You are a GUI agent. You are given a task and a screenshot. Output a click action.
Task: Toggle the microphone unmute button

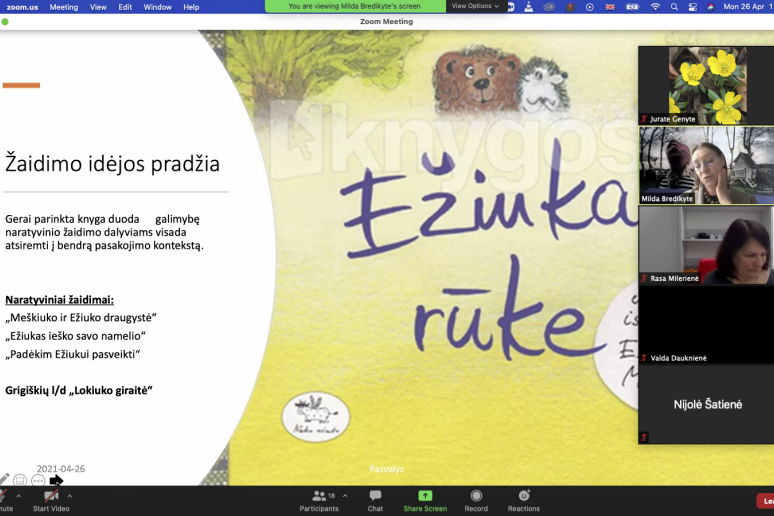[4, 501]
